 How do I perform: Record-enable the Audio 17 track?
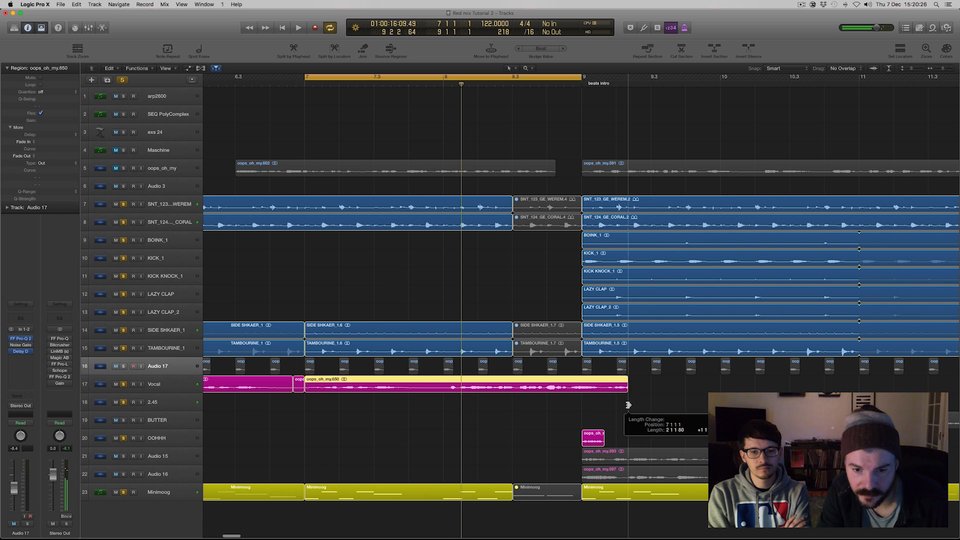(133, 366)
